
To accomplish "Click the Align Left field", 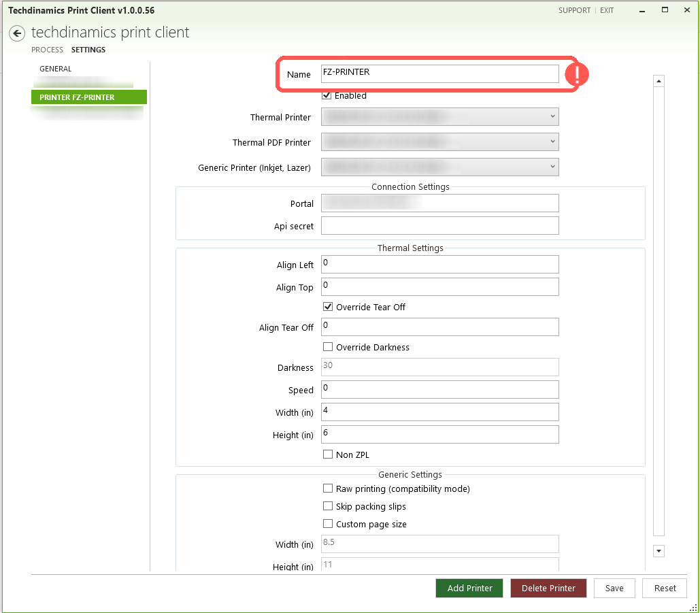I will [x=439, y=264].
